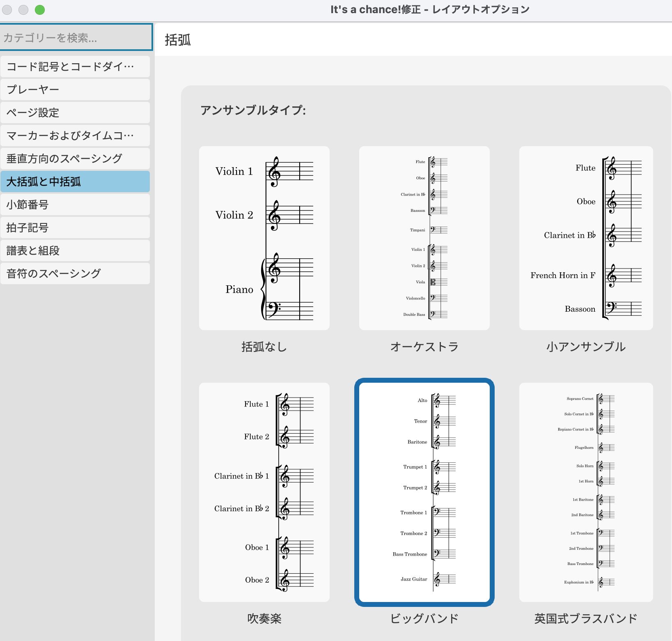Screen dimensions: 672x641
Task: Switch to the ページ設定 category
Action: pyautogui.click(x=75, y=112)
